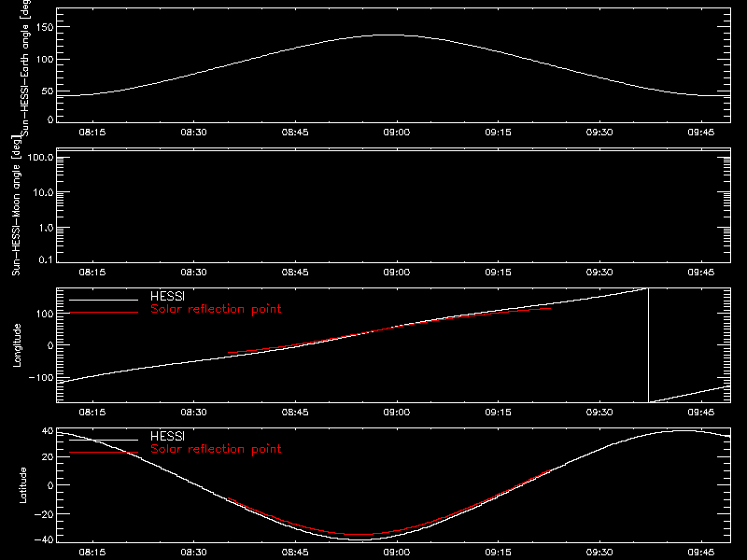Click 09:00 label under the Latitude plot
The image size is (747, 560).
coord(396,553)
